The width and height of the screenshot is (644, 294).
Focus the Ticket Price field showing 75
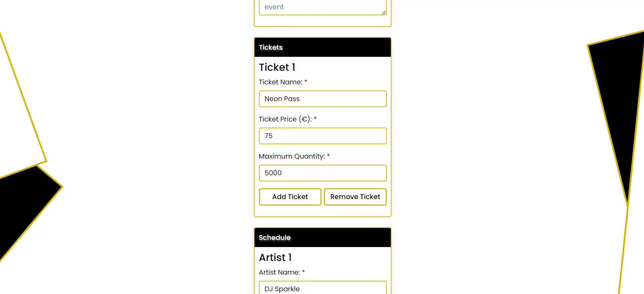point(322,136)
